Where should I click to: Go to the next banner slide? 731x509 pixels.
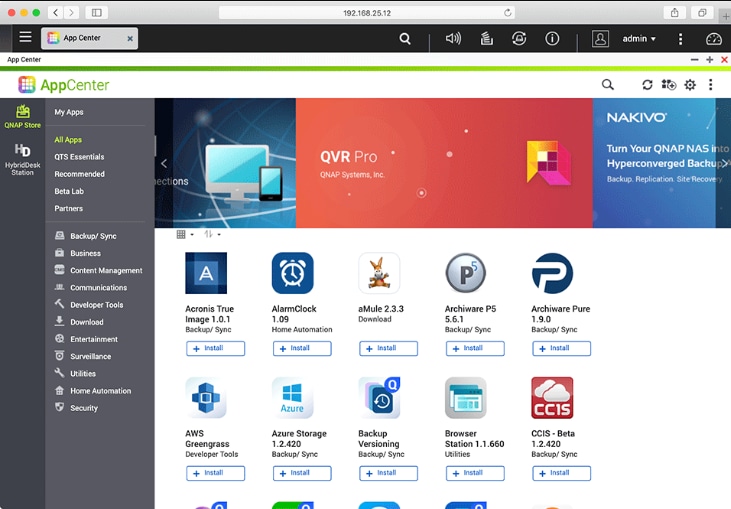724,163
